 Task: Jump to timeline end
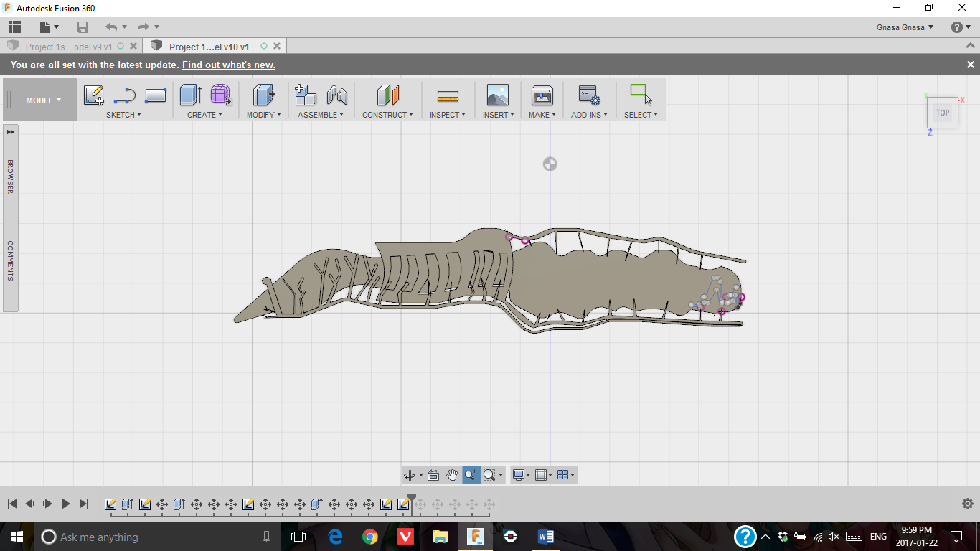coord(83,504)
